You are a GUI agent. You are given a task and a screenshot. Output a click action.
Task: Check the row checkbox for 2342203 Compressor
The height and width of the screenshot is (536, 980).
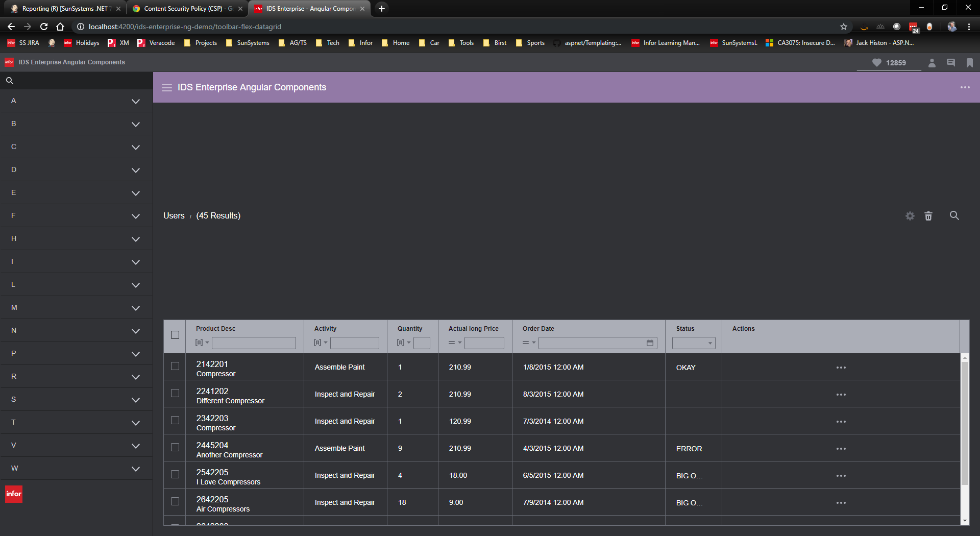pos(175,420)
